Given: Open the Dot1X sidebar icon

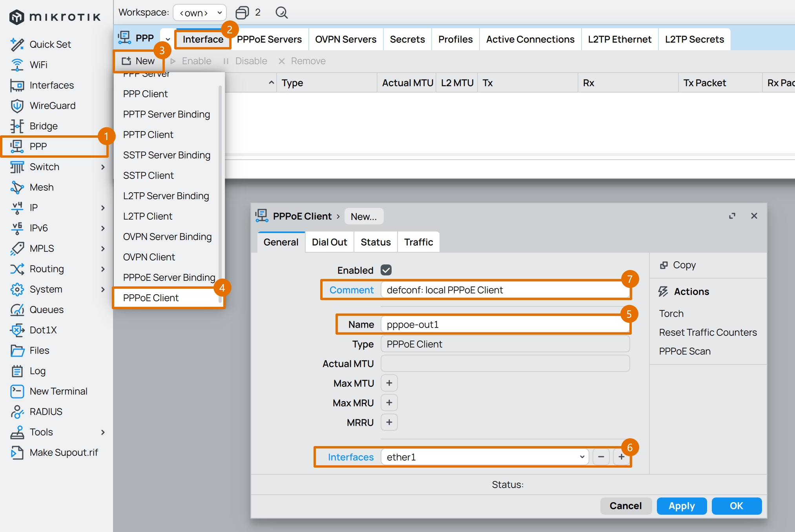Looking at the screenshot, I should [17, 330].
